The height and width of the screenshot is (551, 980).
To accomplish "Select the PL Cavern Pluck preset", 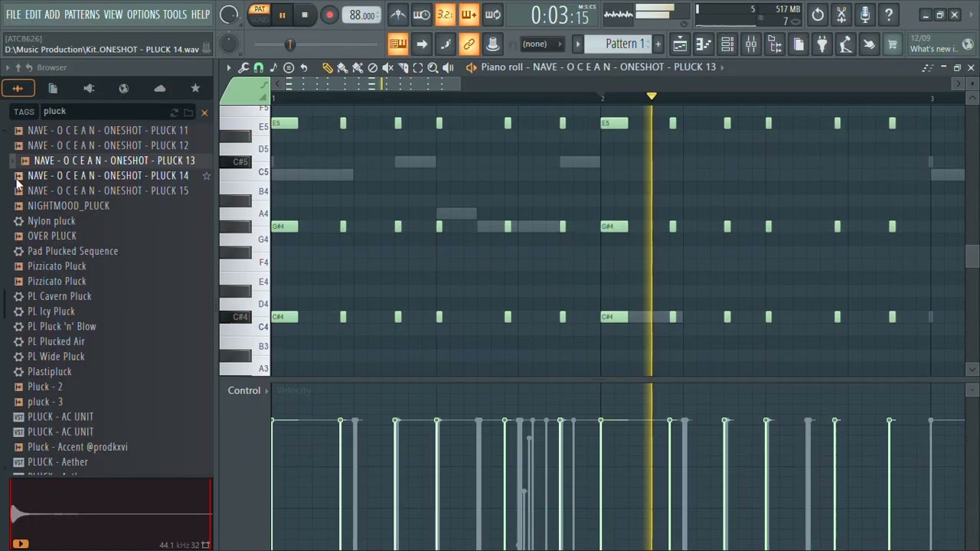I will [x=59, y=296].
